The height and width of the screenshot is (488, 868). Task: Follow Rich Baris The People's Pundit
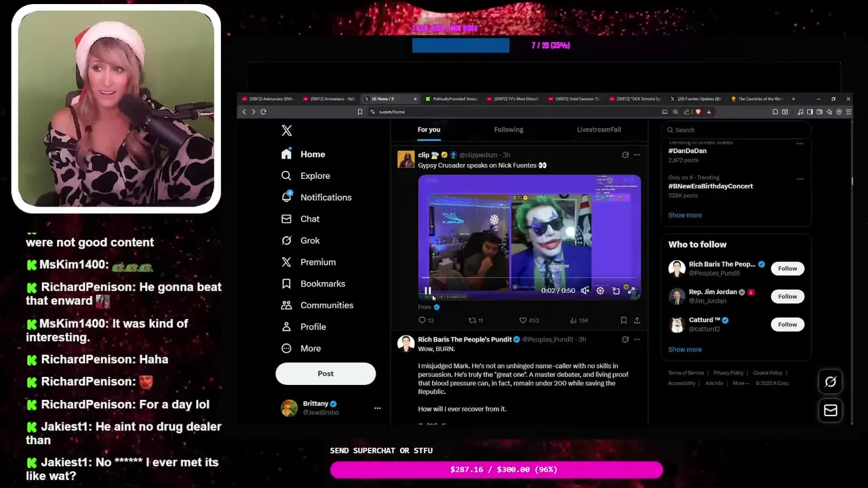(x=787, y=268)
